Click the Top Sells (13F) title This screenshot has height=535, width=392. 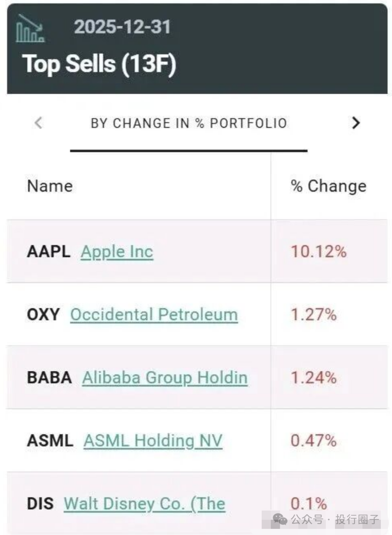click(99, 64)
